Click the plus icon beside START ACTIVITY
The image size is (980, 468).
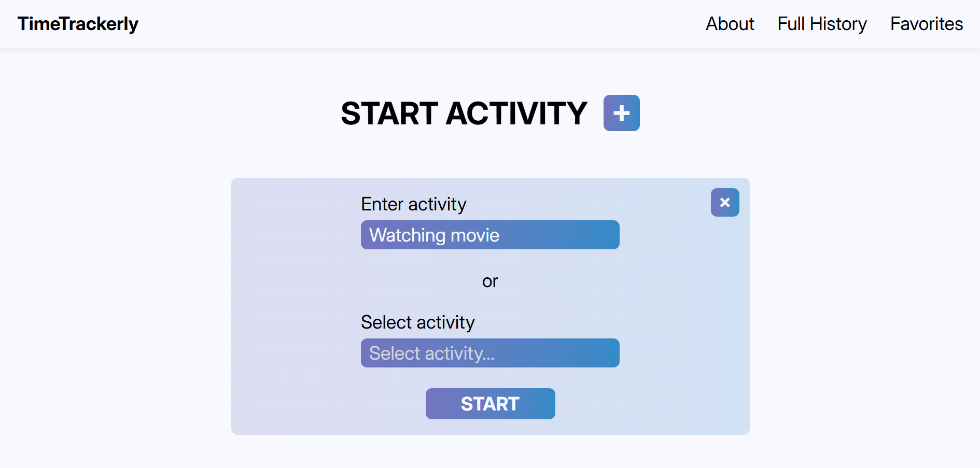click(621, 113)
